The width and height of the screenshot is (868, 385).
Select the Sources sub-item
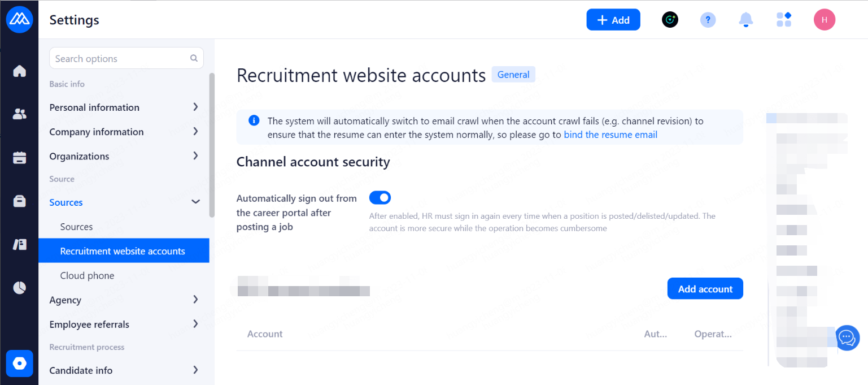point(77,227)
